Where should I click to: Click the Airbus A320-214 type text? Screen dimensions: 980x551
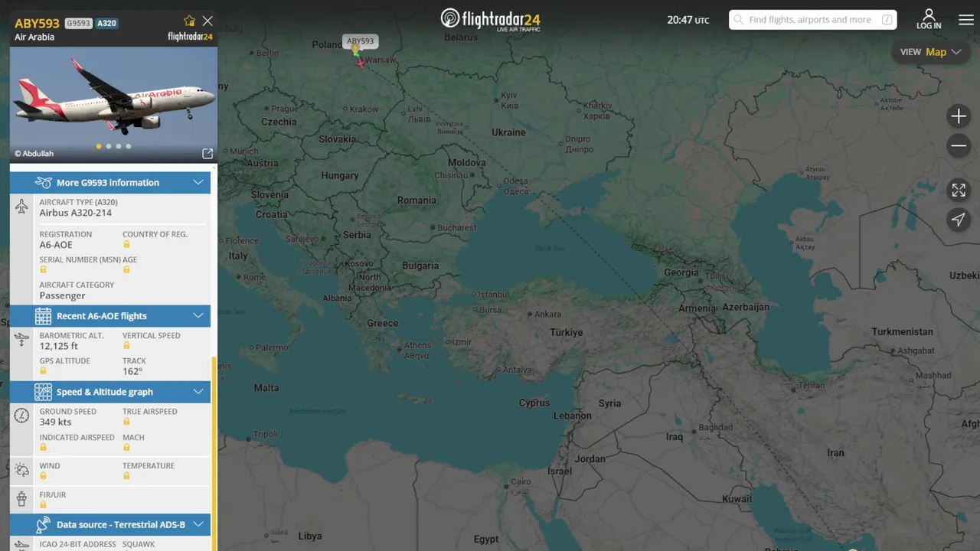click(76, 213)
